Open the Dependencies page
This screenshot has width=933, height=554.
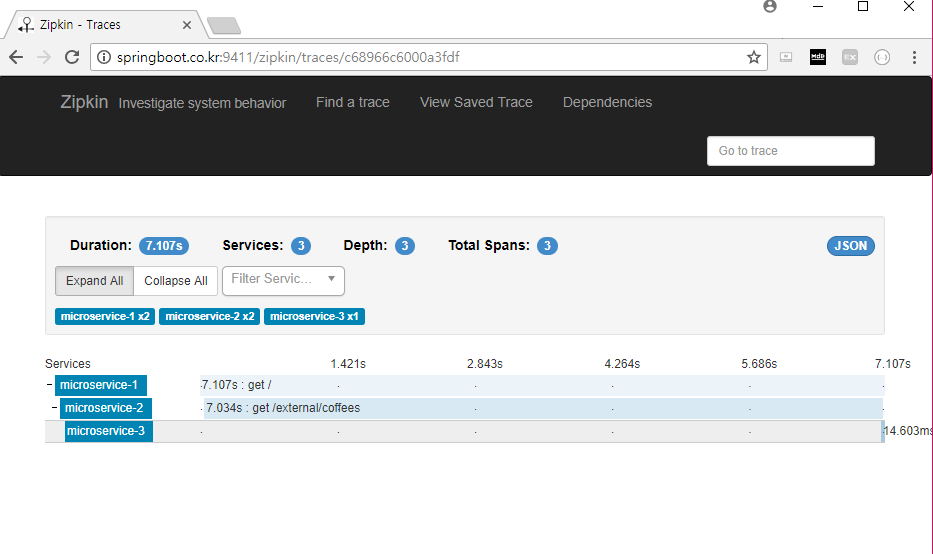click(x=608, y=102)
